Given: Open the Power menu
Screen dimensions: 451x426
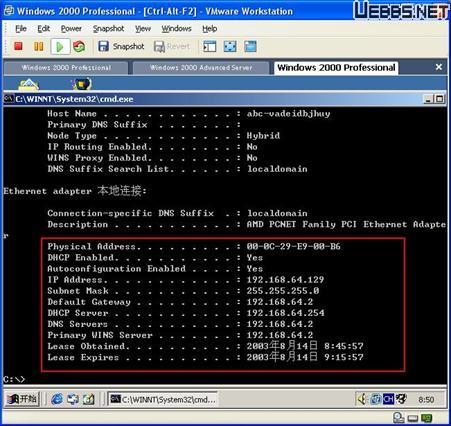Looking at the screenshot, I should pyautogui.click(x=71, y=29).
